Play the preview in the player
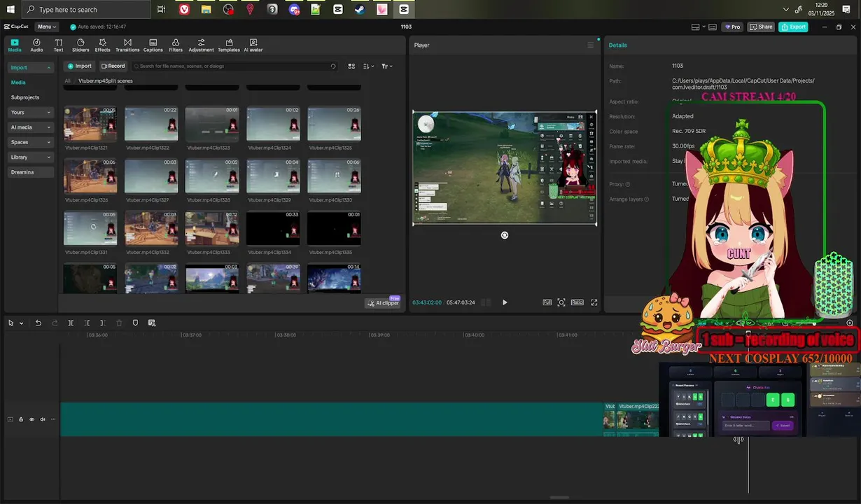Image resolution: width=861 pixels, height=504 pixels. 505,302
